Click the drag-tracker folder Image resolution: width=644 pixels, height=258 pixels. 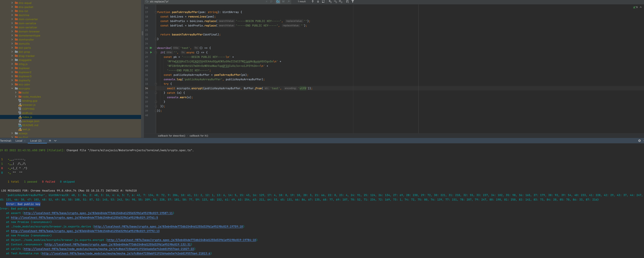[27, 56]
